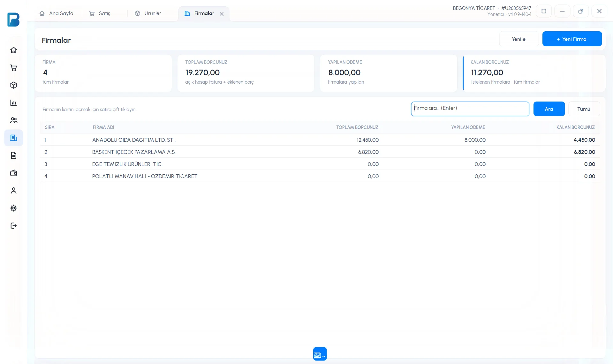Image resolution: width=613 pixels, height=364 pixels.
Task: Toggle fullscreen icon in title bar
Action: [544, 11]
